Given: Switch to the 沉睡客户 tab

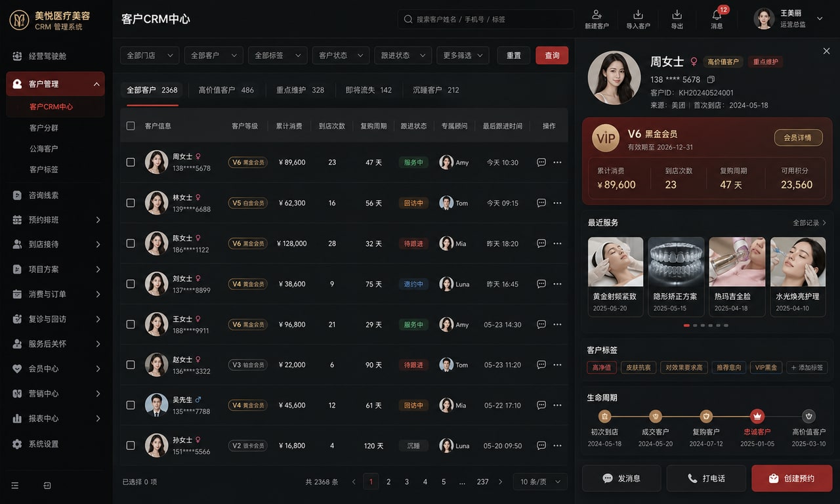Looking at the screenshot, I should click(x=436, y=90).
